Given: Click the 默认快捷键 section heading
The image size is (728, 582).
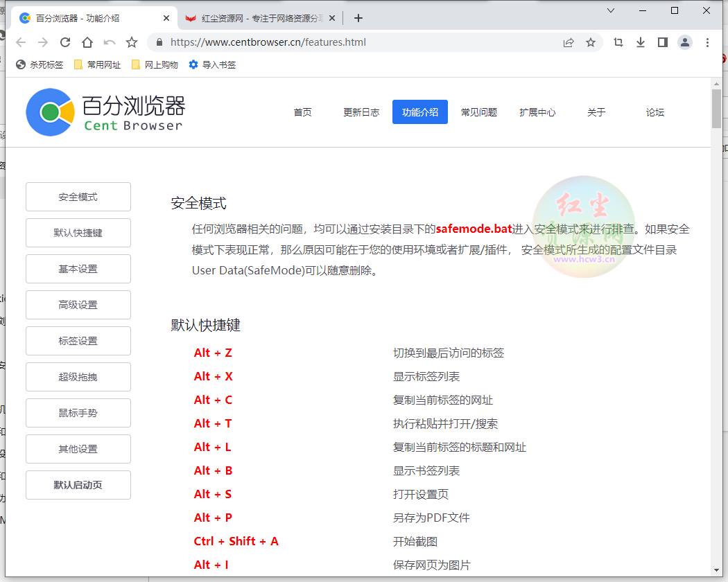Looking at the screenshot, I should [205, 325].
